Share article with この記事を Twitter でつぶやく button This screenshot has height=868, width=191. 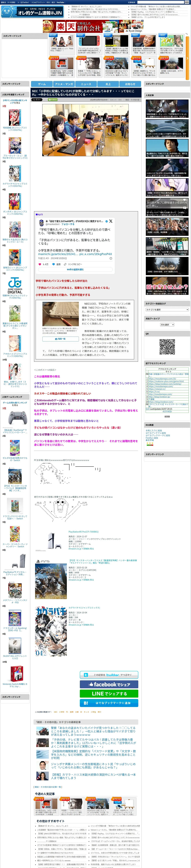109,675
